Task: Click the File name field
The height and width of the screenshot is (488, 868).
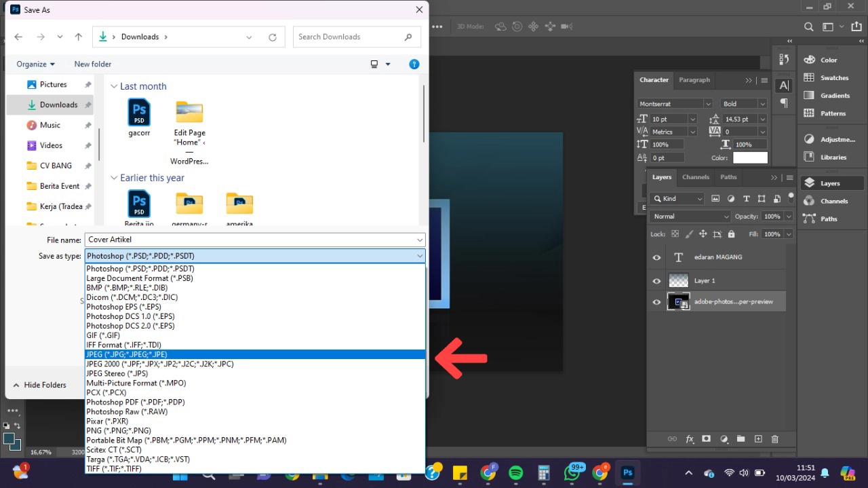Action: click(250, 240)
